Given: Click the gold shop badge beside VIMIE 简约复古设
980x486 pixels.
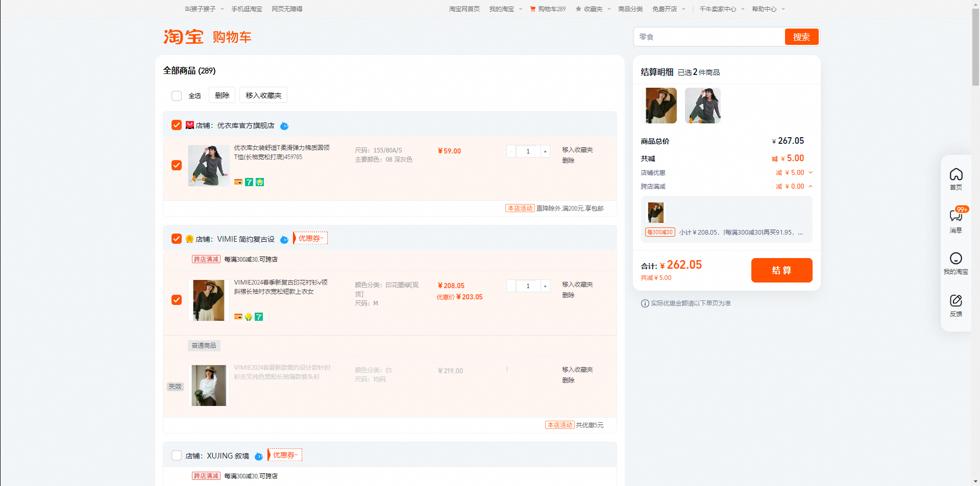Looking at the screenshot, I should (190, 239).
